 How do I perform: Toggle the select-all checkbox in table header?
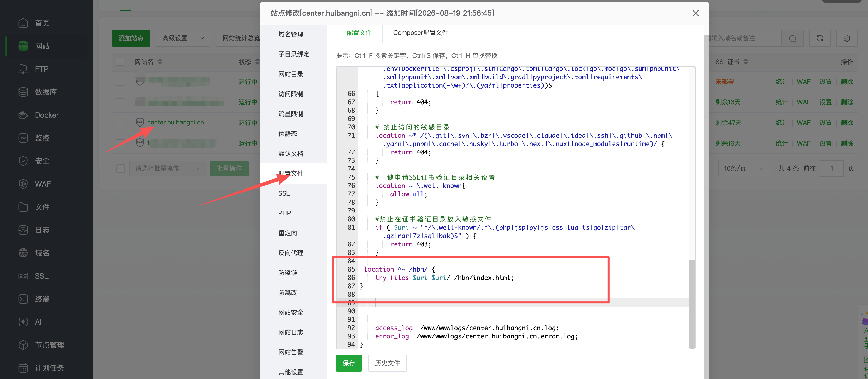pos(120,62)
